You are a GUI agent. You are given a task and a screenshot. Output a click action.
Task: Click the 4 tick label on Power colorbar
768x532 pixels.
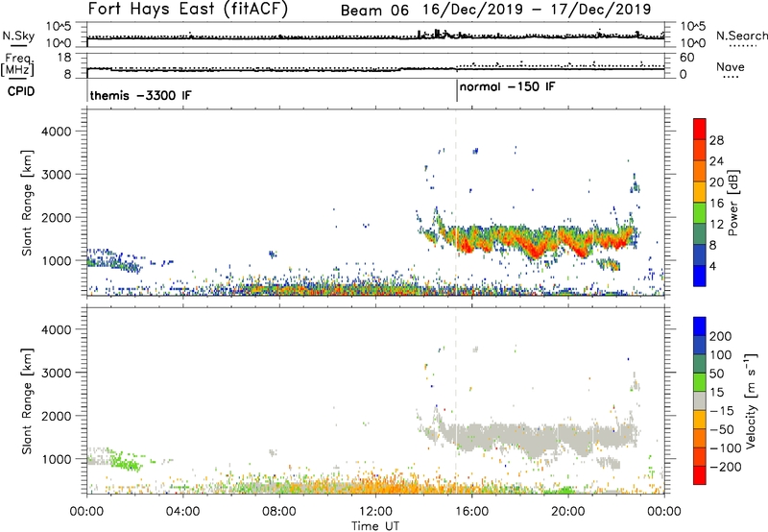[713, 266]
